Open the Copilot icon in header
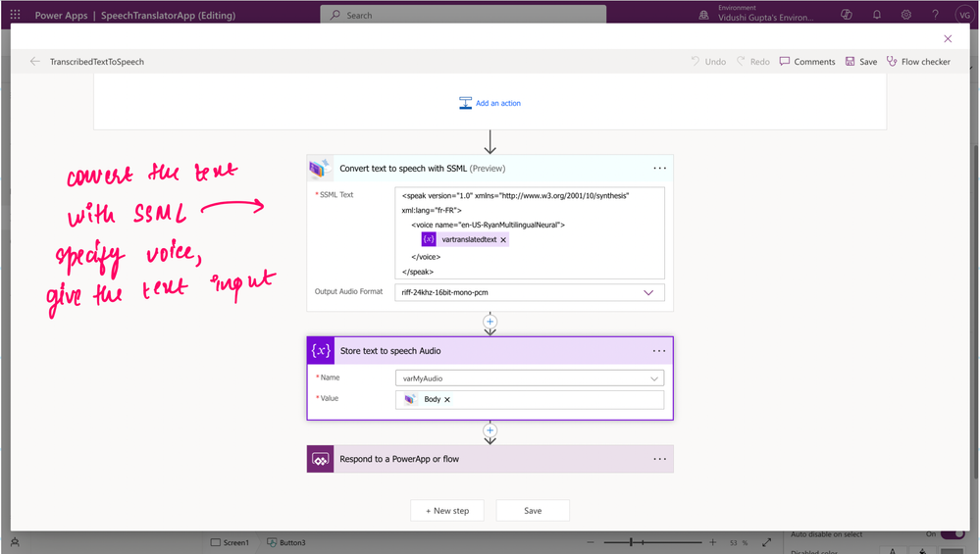 pyautogui.click(x=847, y=15)
